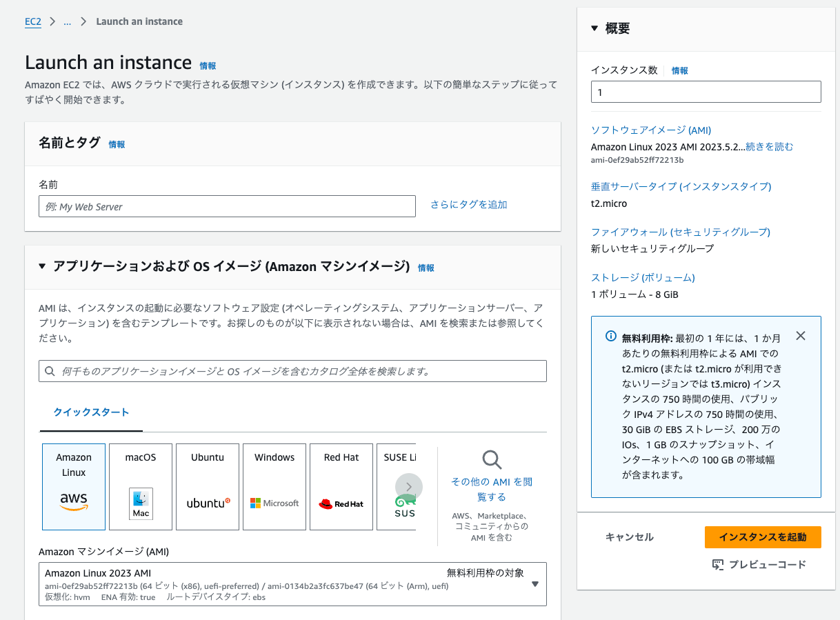
Task: Click その他の AMI を閲覧する link
Action: [x=492, y=489]
